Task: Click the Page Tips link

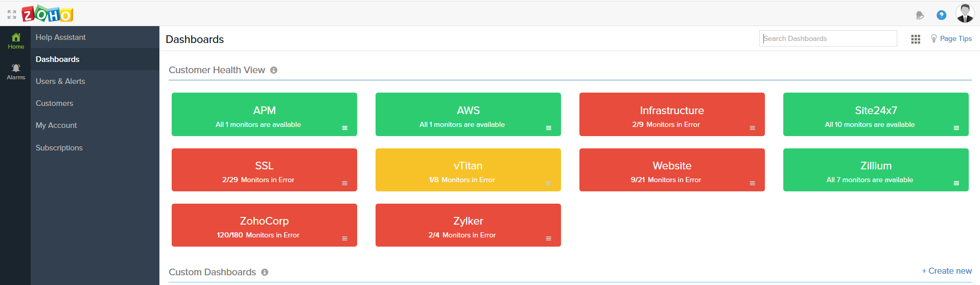Action: (x=955, y=38)
